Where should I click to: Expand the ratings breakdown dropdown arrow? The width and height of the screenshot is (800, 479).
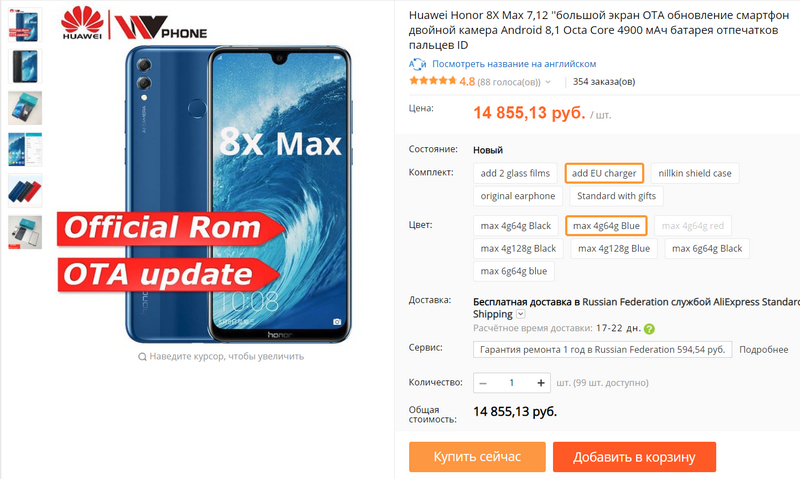point(548,82)
